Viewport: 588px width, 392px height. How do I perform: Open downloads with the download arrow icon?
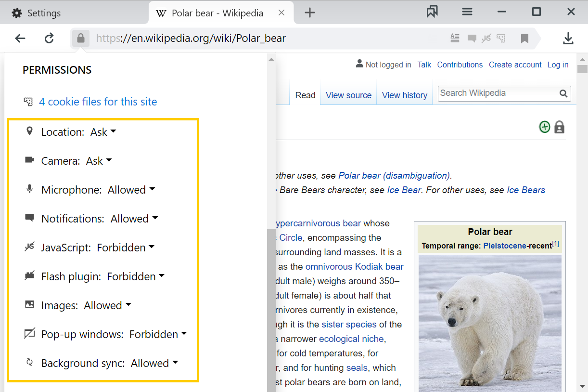pos(568,39)
